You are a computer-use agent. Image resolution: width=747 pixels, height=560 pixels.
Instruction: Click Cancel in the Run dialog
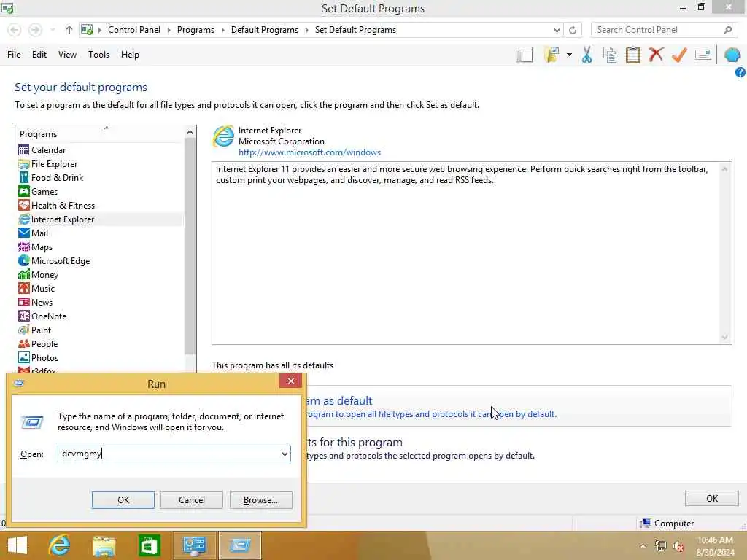(192, 500)
